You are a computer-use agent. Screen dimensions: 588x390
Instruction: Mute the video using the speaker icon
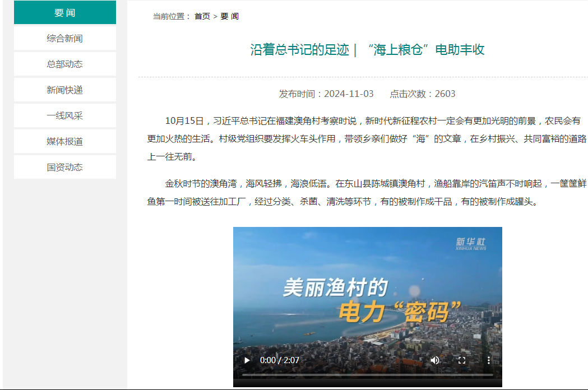coord(434,360)
